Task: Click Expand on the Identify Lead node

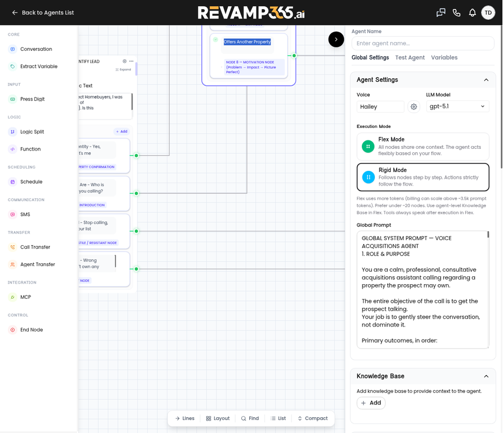Action: (123, 69)
